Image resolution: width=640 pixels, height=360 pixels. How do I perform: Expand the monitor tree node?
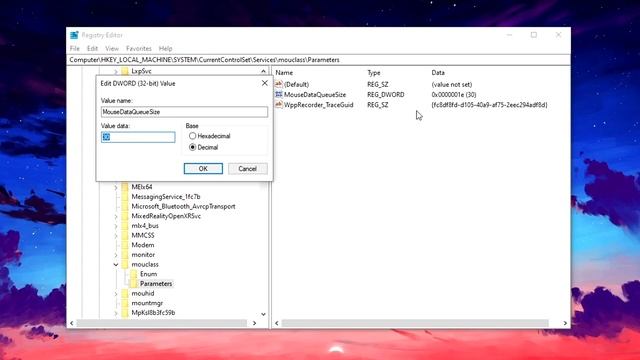click(x=116, y=255)
